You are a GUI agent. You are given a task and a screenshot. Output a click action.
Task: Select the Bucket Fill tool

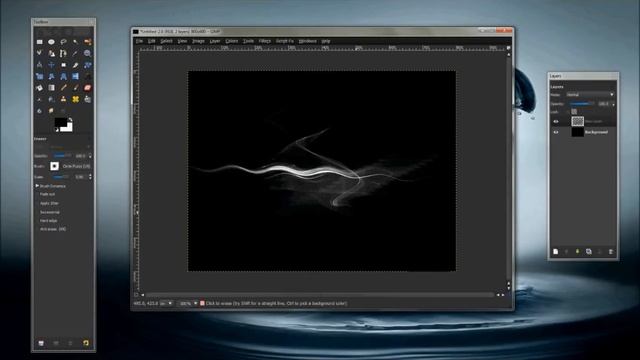40,88
